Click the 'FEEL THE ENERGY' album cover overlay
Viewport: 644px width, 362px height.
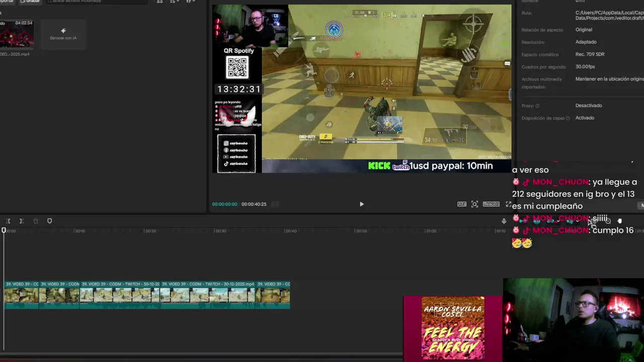453,328
